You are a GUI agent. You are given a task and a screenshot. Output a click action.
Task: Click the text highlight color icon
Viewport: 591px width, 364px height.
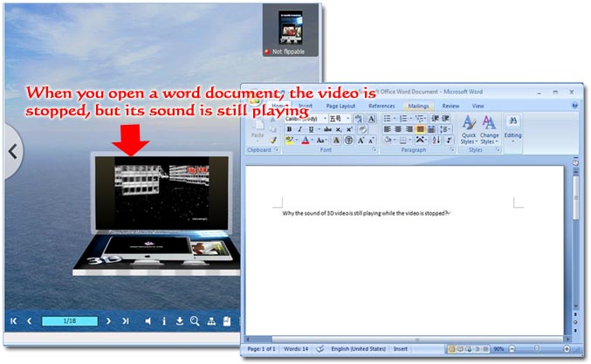[x=289, y=141]
